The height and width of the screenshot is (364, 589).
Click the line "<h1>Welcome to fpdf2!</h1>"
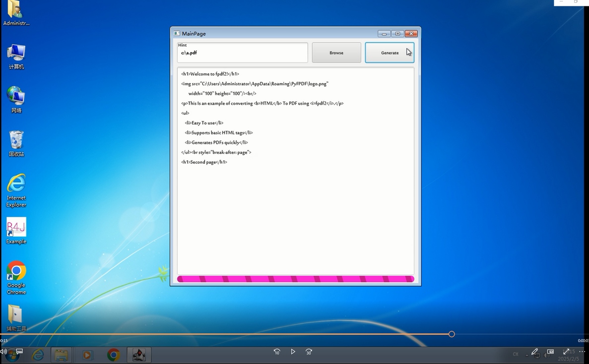[210, 74]
